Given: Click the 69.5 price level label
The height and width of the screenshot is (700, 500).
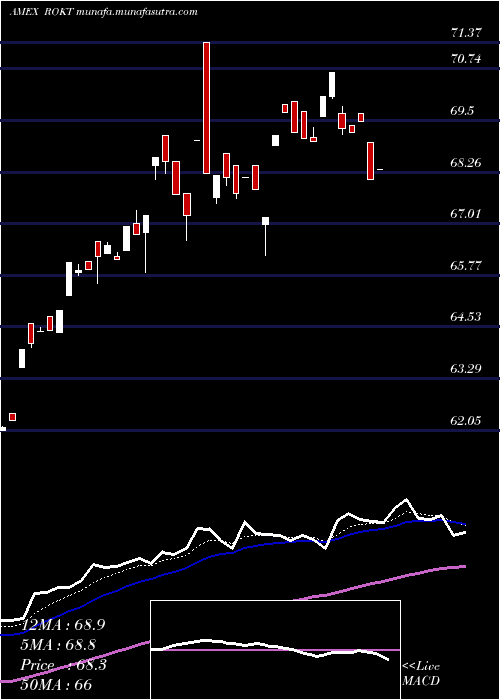Looking at the screenshot, I should (x=462, y=111).
